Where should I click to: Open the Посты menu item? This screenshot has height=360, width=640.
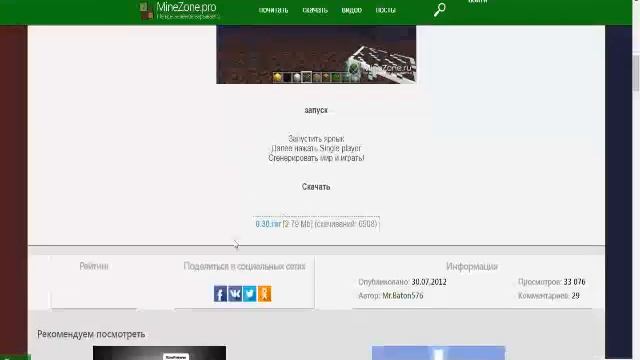pos(386,10)
